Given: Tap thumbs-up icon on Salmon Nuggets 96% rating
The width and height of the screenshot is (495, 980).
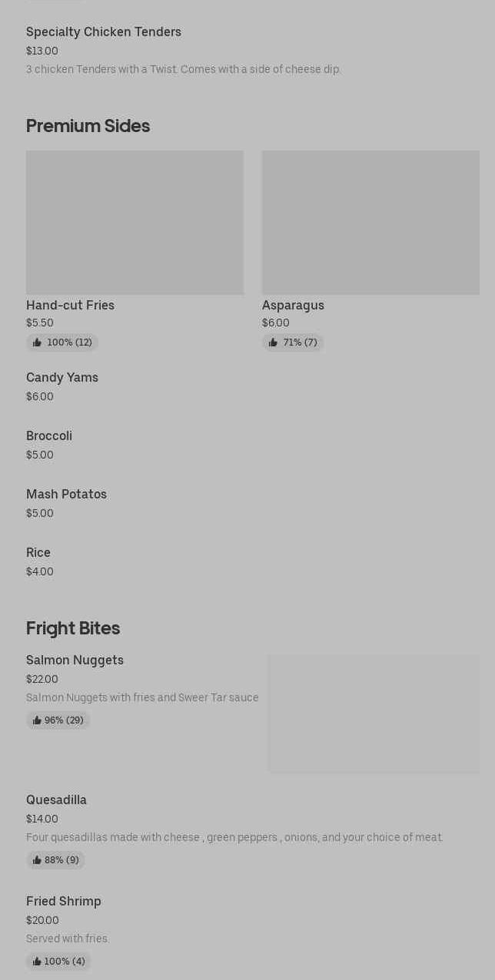Looking at the screenshot, I should [x=37, y=720].
